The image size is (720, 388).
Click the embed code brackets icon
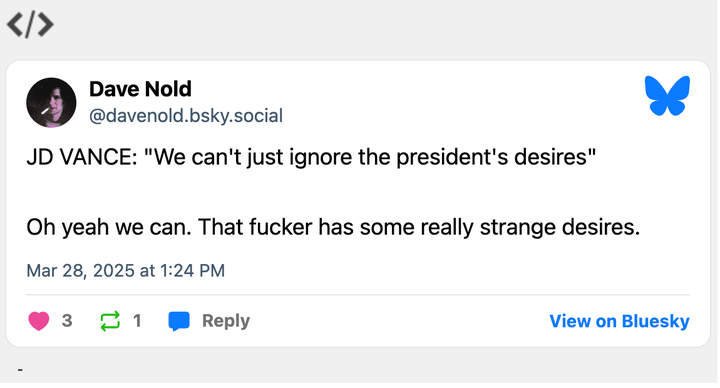click(30, 25)
